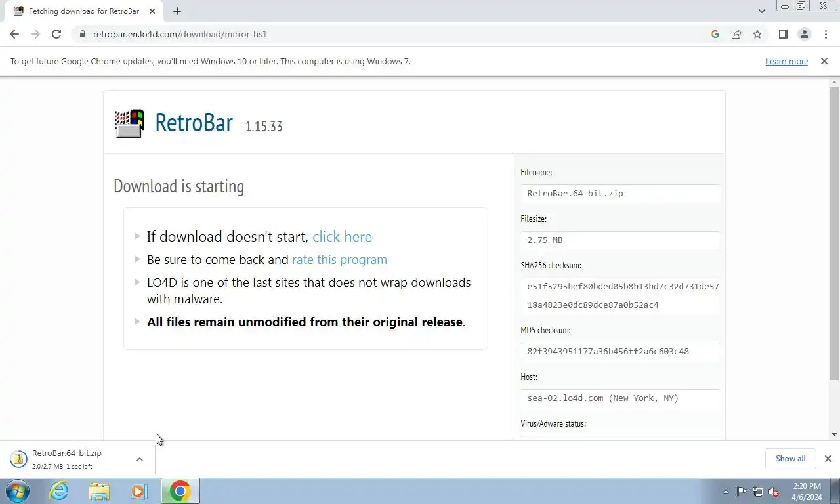This screenshot has height=504, width=840.
Task: Open the Windows Start menu
Action: coord(18,491)
